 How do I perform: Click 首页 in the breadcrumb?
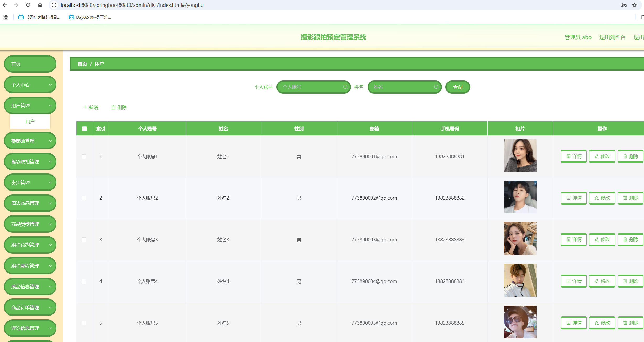click(x=82, y=64)
